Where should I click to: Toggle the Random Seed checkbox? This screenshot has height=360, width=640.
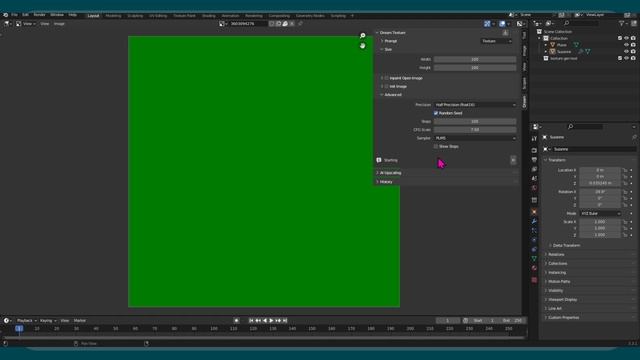click(x=436, y=113)
